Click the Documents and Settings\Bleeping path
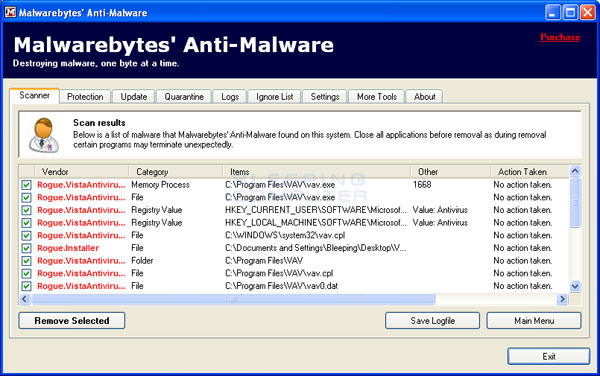 (x=316, y=248)
